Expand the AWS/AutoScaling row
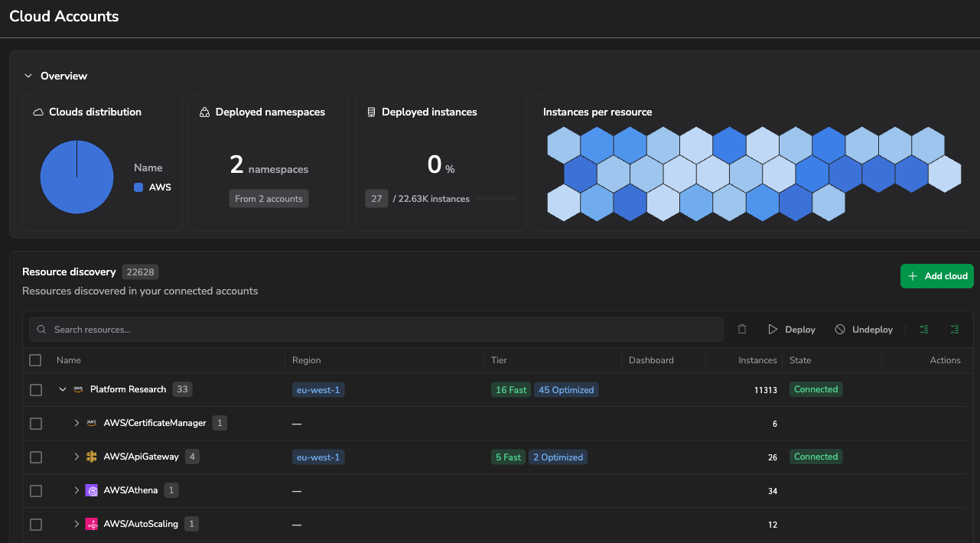The image size is (980, 543). pos(77,524)
